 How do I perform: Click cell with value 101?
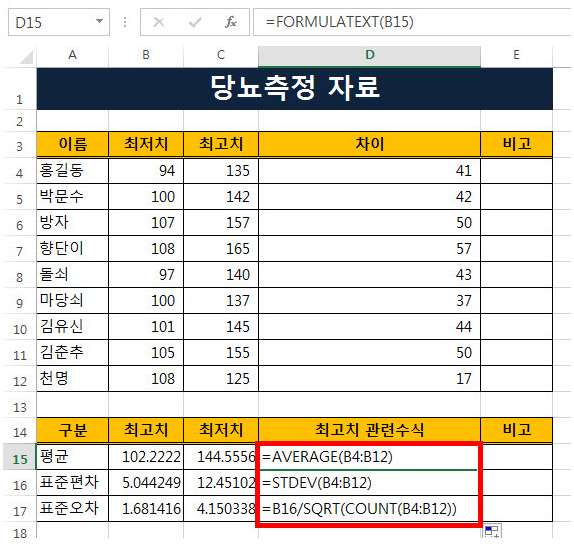coord(146,327)
